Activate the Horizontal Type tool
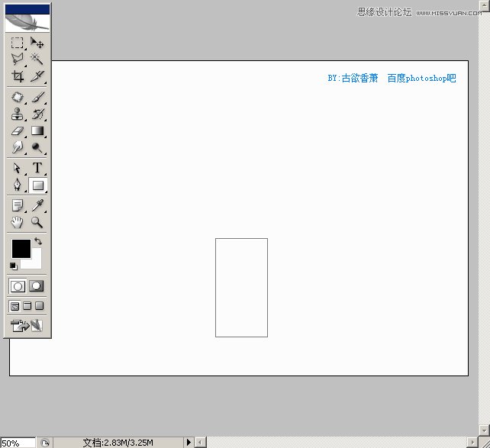The image size is (490, 448). [37, 168]
